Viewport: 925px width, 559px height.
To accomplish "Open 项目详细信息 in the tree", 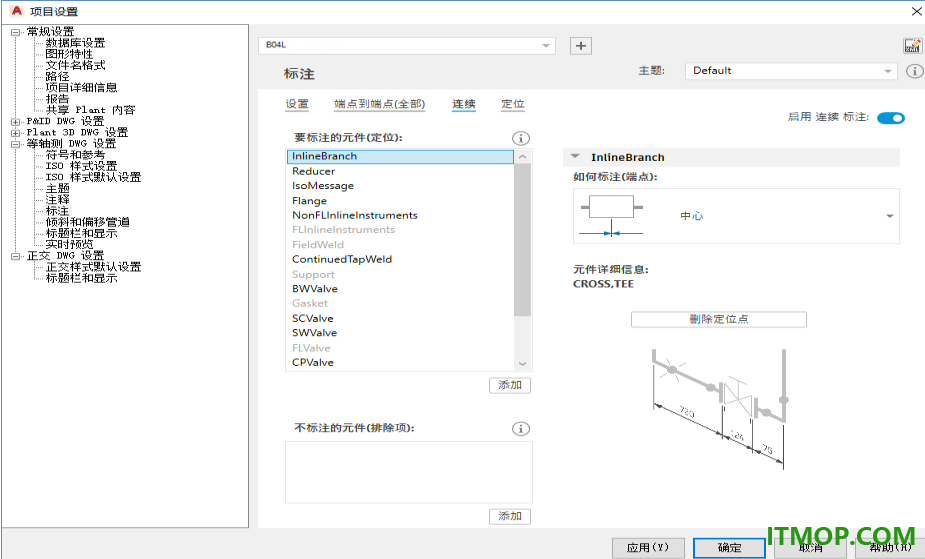I will pyautogui.click(x=81, y=88).
